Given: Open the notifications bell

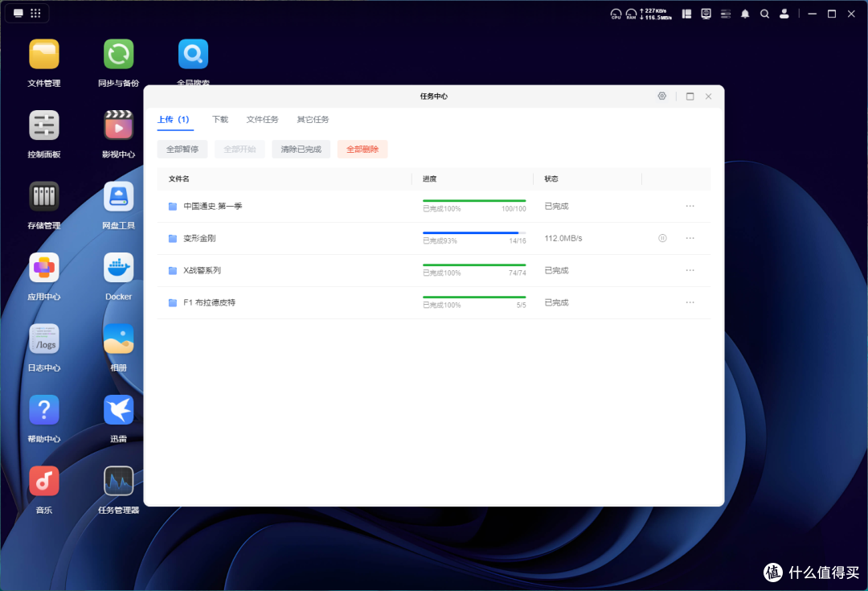Looking at the screenshot, I should pyautogui.click(x=745, y=14).
